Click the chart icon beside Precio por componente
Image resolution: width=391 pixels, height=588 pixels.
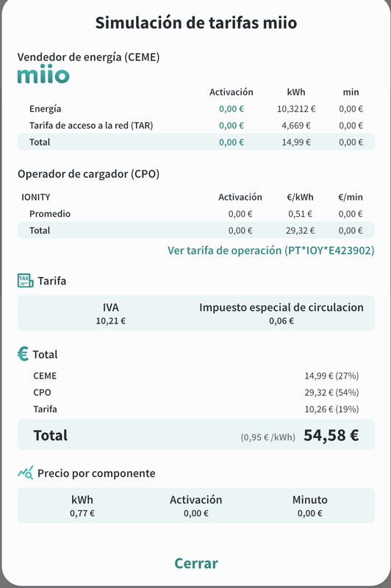point(26,473)
